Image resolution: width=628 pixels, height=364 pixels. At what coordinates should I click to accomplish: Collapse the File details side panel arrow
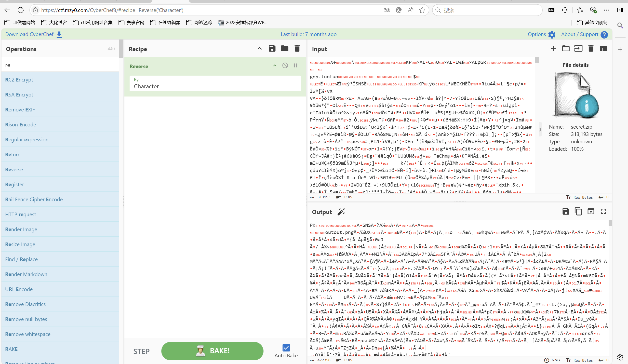pyautogui.click(x=540, y=129)
